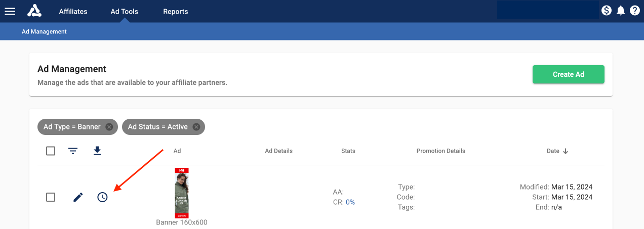This screenshot has width=644, height=229.
Task: Open the Reports menu
Action: coord(175,11)
